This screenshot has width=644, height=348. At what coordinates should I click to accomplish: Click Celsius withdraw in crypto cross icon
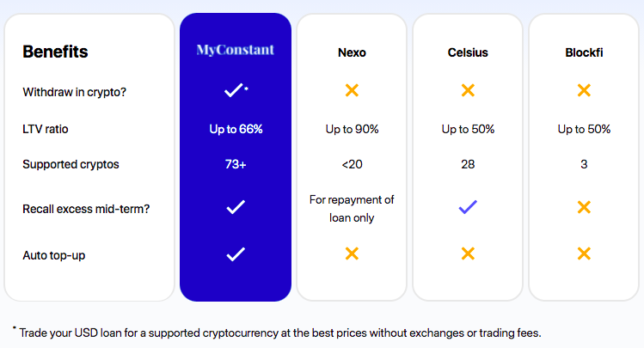(x=468, y=90)
